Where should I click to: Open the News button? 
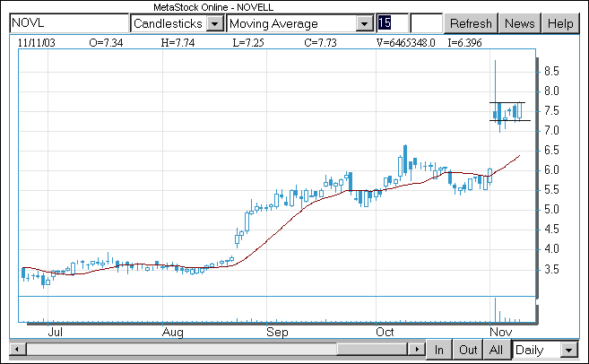[x=519, y=23]
